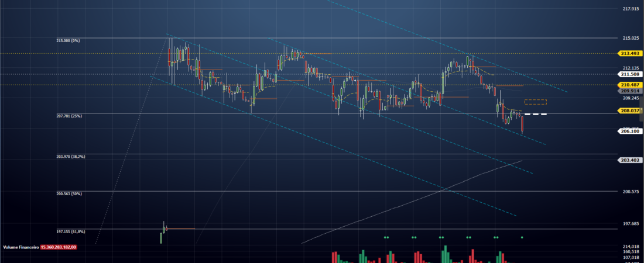Viewport: 644px width, 263px height.
Task: Click the 211.508 axis price label
Action: coord(631,74)
